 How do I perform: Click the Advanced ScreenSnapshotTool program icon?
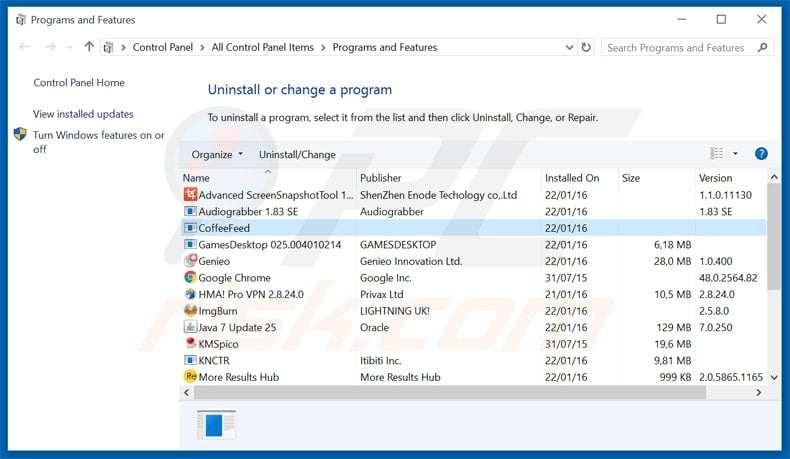(190, 194)
